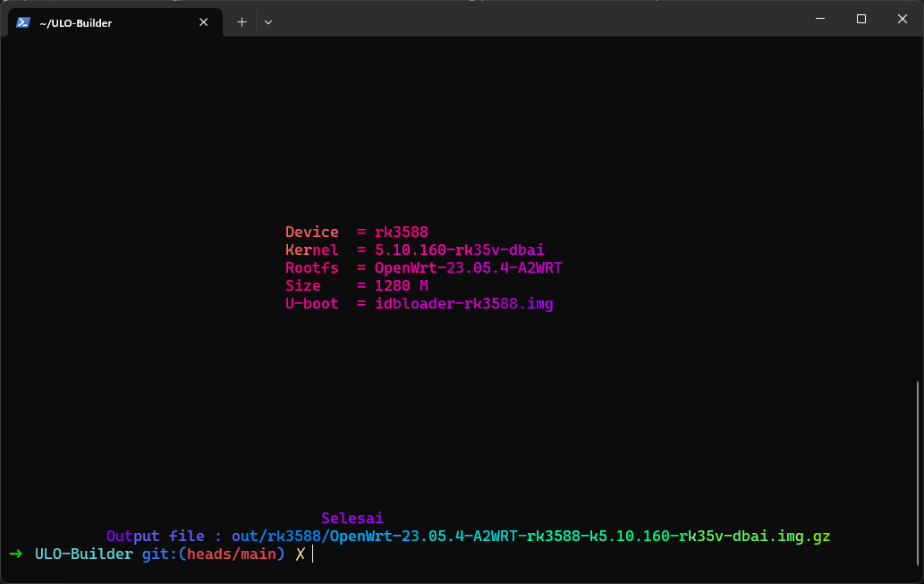Click 'git:(heads/main)' branch text
The image size is (924, 584).
coord(213,554)
